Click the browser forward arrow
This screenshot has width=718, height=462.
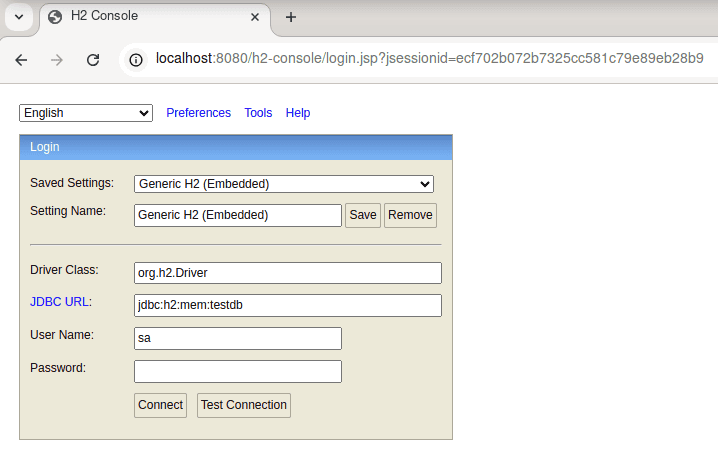pyautogui.click(x=57, y=59)
